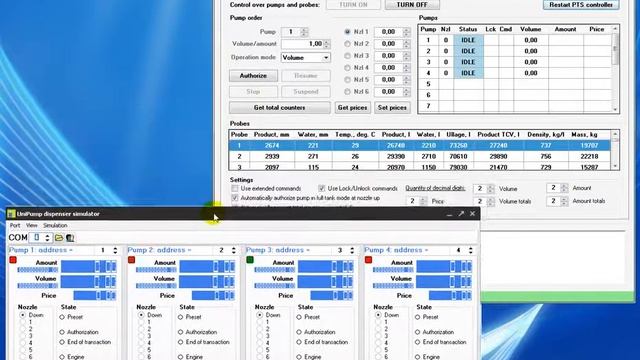Viewport: 640px width, 360px height.
Task: Click the open port folder icon
Action: click(x=59, y=238)
